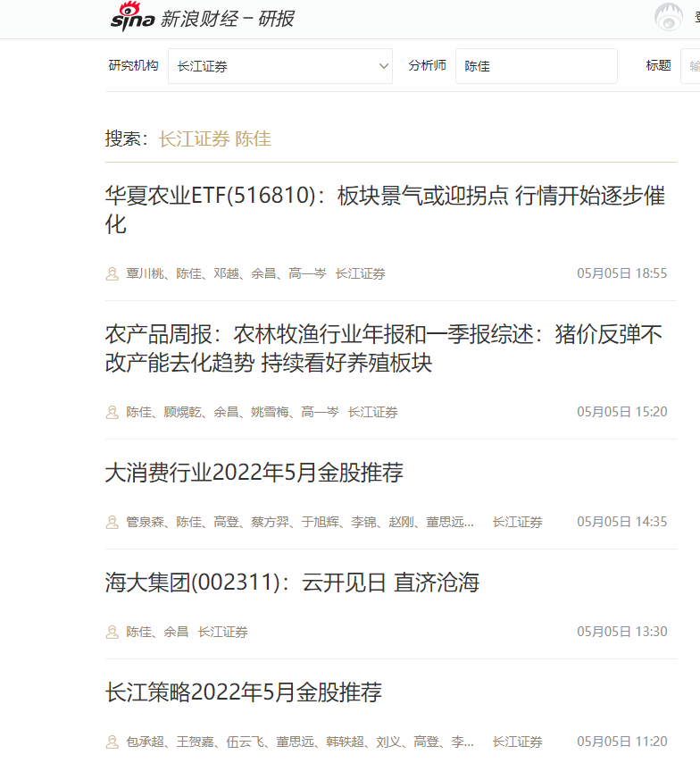Click author icon in the 长江策略 row
This screenshot has width=700, height=763.
coord(112,742)
